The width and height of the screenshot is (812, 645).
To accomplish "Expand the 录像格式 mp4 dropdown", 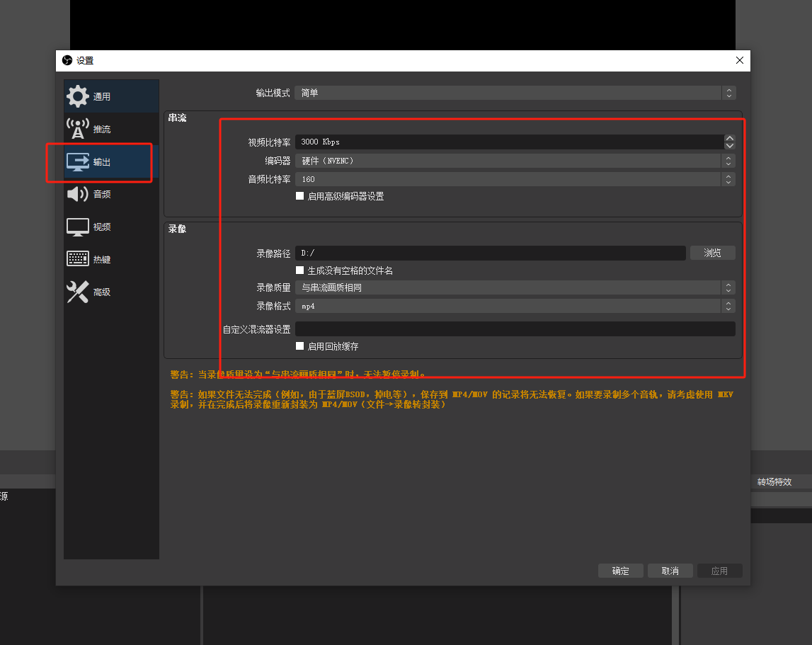I will pyautogui.click(x=515, y=306).
